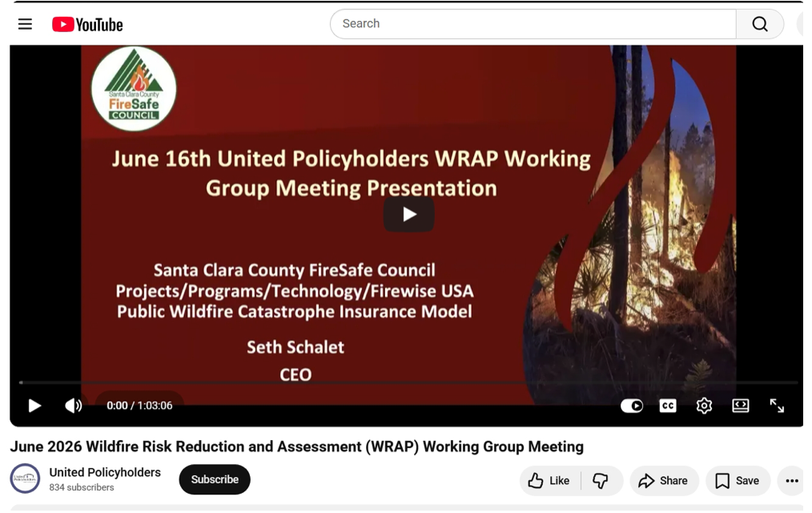Open more actions three-dot menu
Screen dimensions: 812x513
click(x=792, y=481)
